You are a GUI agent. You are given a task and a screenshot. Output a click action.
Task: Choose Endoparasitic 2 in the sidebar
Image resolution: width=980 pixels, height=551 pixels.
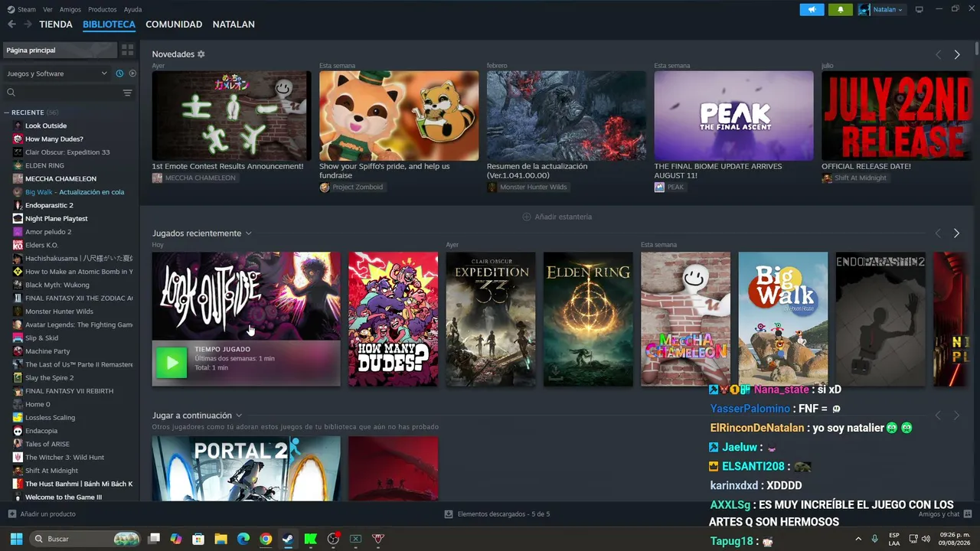49,205
